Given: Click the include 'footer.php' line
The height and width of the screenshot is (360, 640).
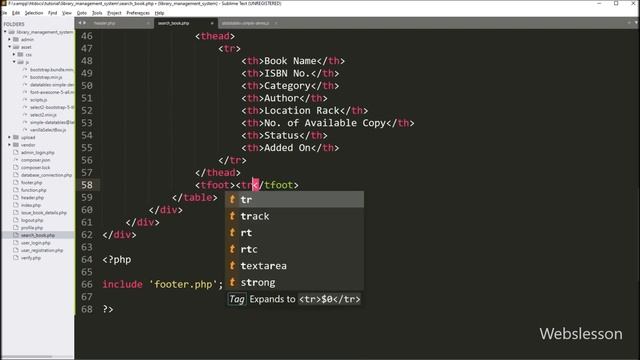Looking at the screenshot, I should 163,284.
